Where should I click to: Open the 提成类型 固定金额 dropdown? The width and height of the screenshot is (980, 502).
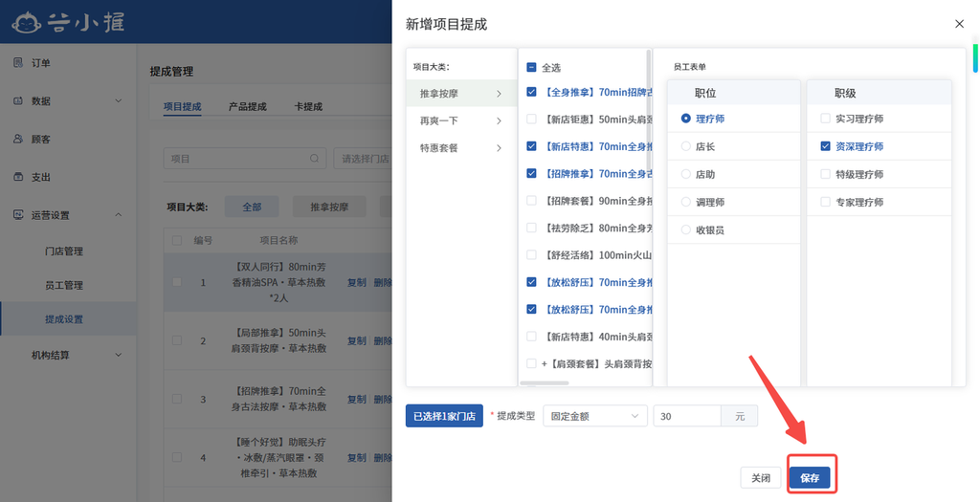click(x=595, y=416)
